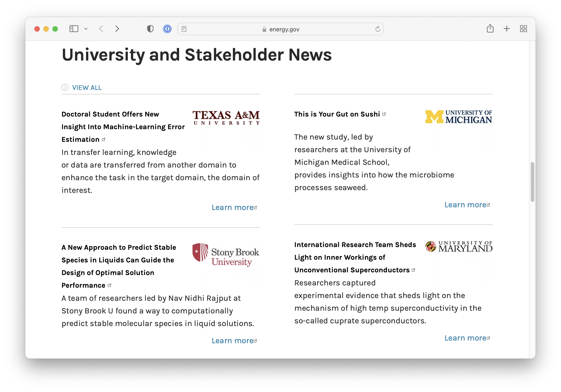Screen dimensions: 561x392
Task: Click the Stony Brook University logo
Action: [x=226, y=254]
